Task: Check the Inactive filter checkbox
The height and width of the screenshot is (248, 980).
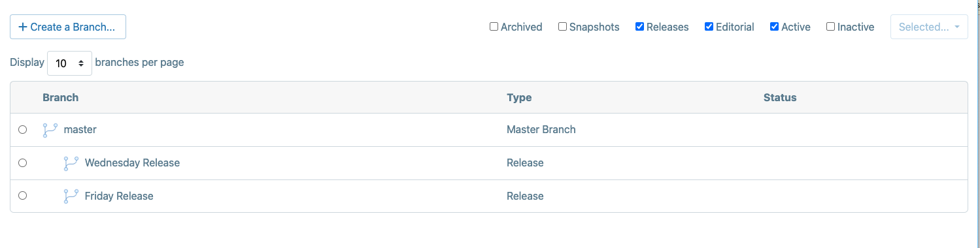Action: 830,27
